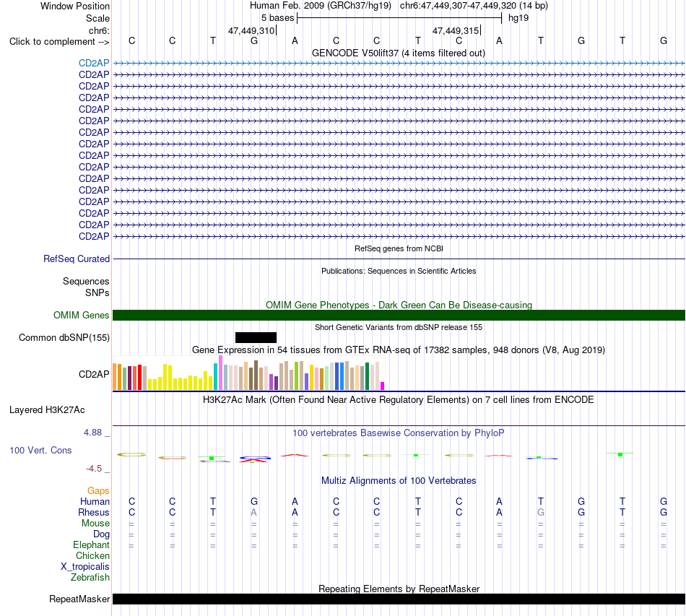Select the Elephant alignment row label
Screen dimensions: 686x616
tap(91, 545)
